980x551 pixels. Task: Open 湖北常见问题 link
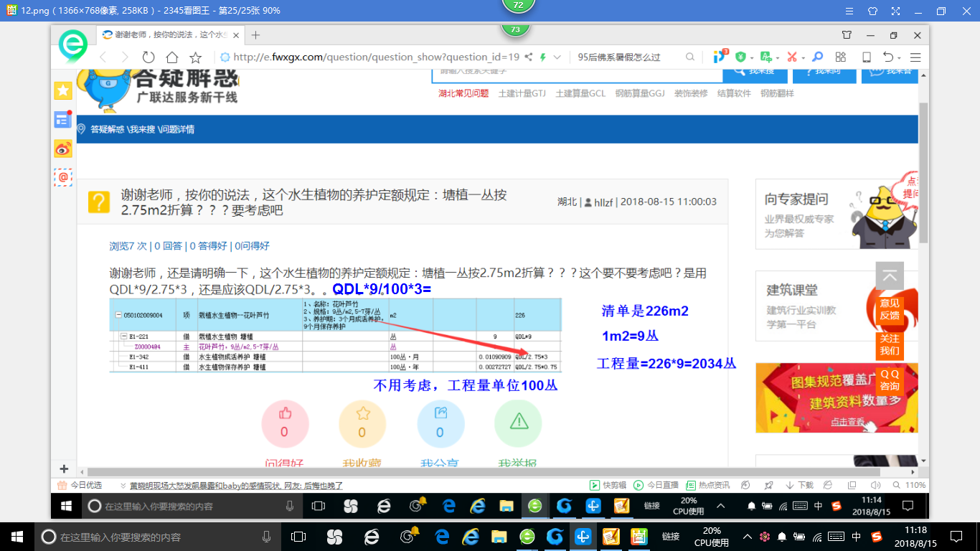(x=463, y=93)
